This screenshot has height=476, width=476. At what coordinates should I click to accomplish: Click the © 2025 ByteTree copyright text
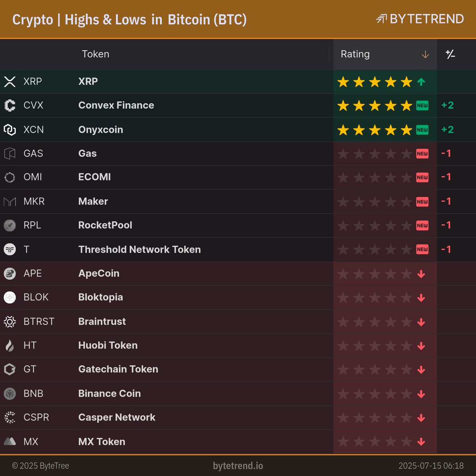[40, 466]
